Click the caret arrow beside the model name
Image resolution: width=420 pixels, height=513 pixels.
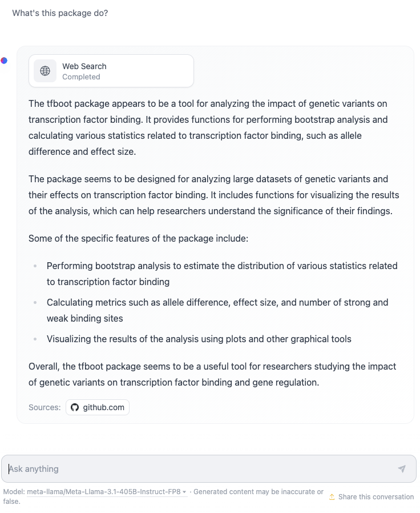(184, 492)
